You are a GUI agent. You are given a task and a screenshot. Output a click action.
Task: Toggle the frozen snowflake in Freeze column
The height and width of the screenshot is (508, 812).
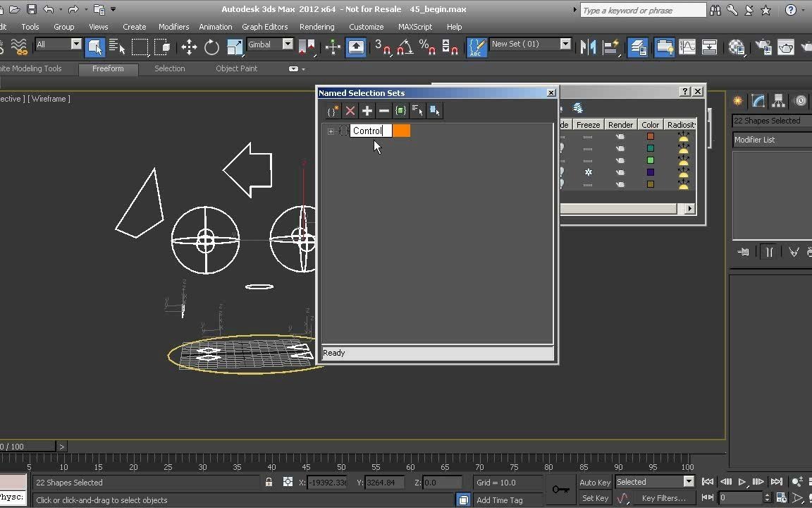(588, 172)
